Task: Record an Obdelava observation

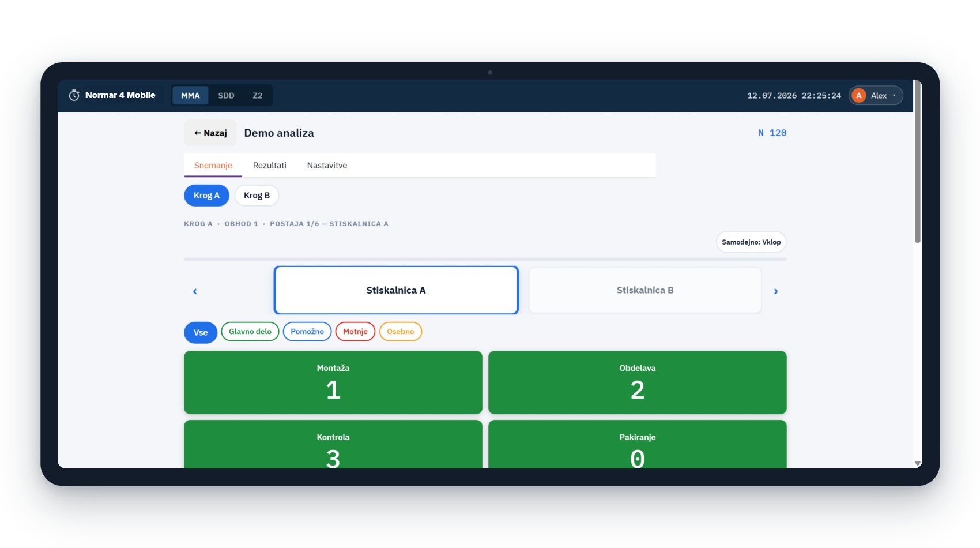Action: click(638, 382)
